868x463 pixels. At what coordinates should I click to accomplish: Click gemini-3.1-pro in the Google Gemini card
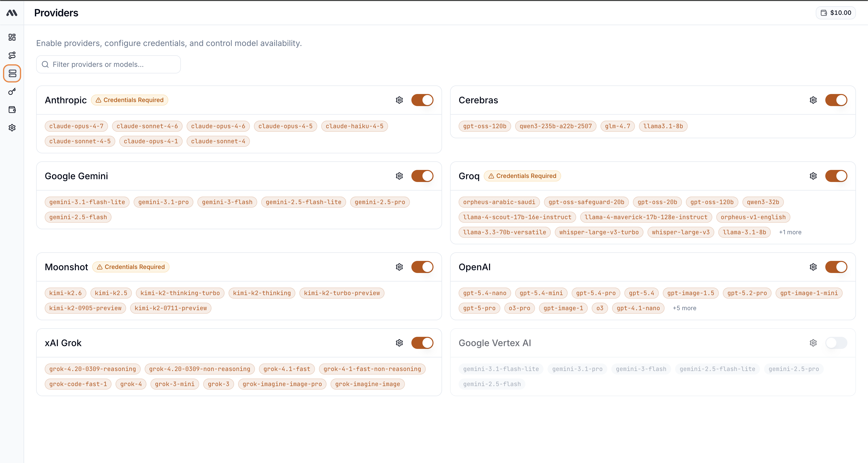coord(164,202)
